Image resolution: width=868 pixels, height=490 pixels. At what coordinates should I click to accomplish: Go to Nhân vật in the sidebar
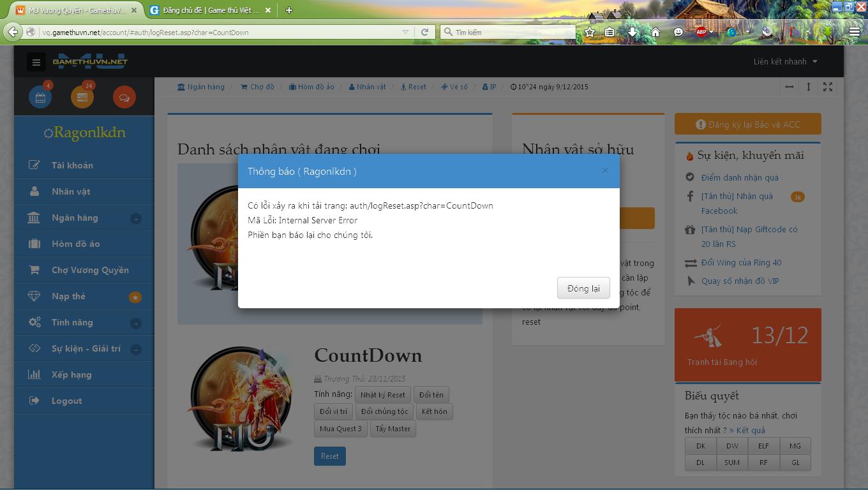(x=84, y=191)
